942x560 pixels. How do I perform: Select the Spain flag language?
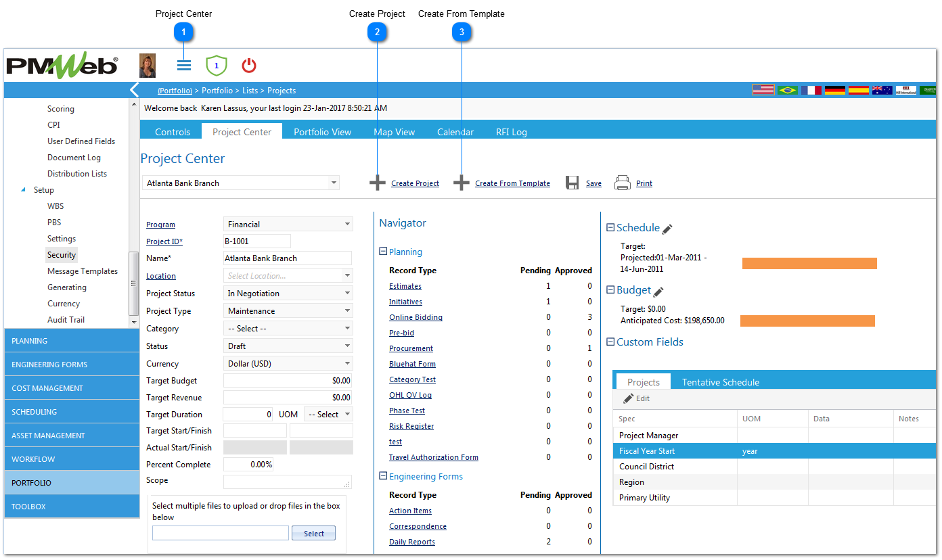click(x=858, y=90)
